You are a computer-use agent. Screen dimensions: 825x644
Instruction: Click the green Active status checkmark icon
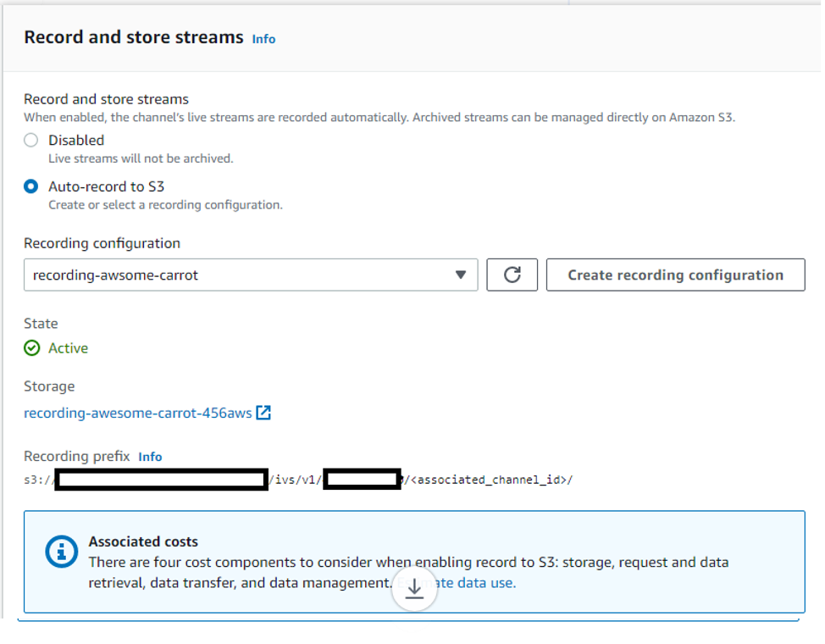click(x=30, y=347)
